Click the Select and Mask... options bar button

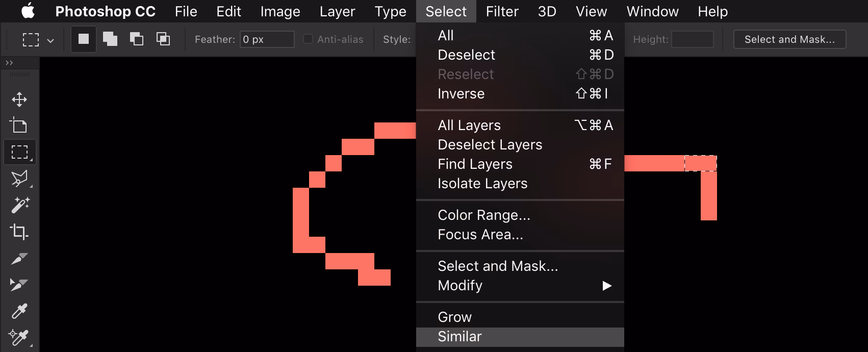(789, 39)
